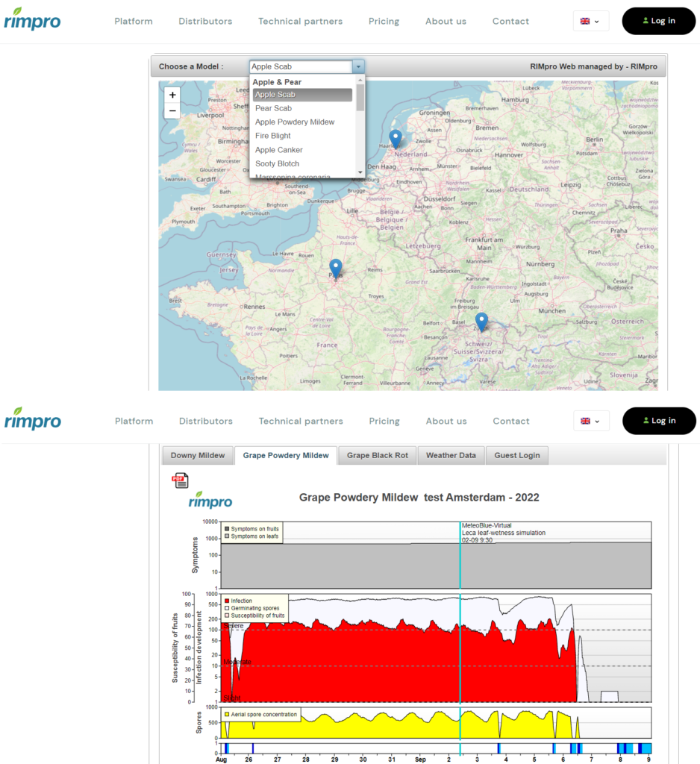Click the rimpro logo in lower header
Image resolution: width=700 pixels, height=764 pixels.
32,420
